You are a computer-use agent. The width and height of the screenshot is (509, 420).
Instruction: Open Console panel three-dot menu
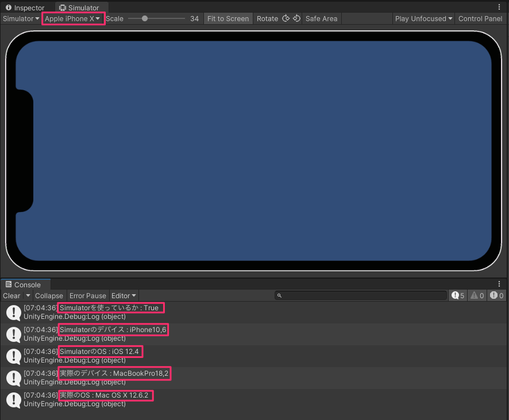pyautogui.click(x=499, y=284)
